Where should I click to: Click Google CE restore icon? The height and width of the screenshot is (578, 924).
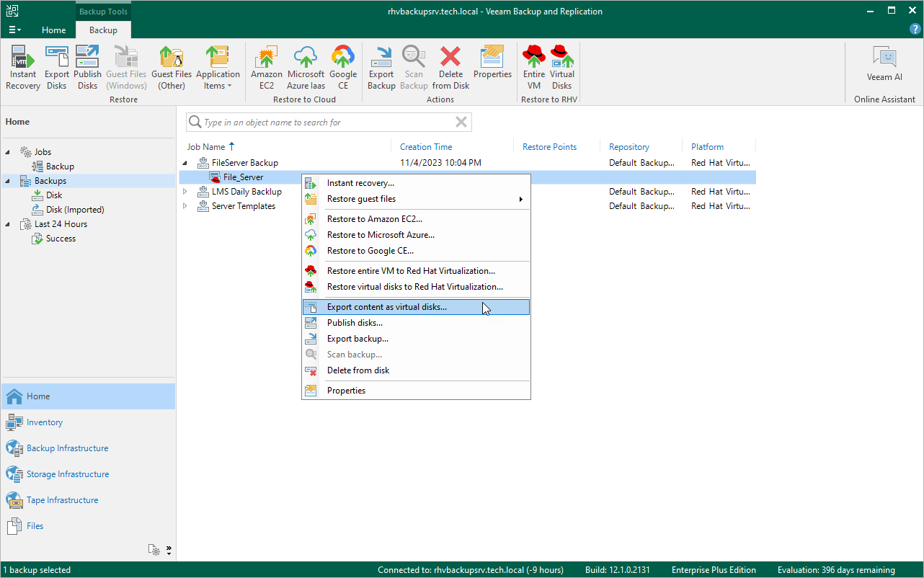click(343, 68)
